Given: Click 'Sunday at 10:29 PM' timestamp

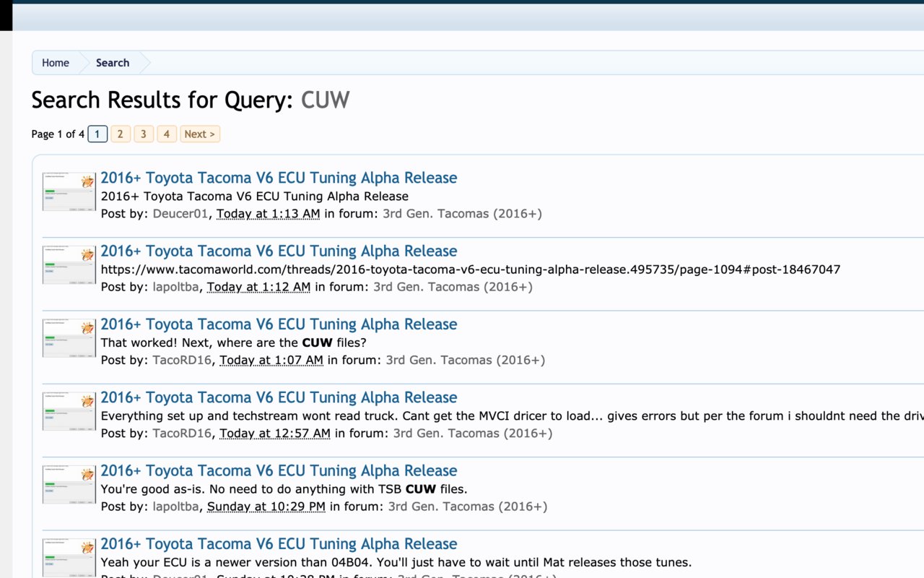Looking at the screenshot, I should tap(266, 506).
